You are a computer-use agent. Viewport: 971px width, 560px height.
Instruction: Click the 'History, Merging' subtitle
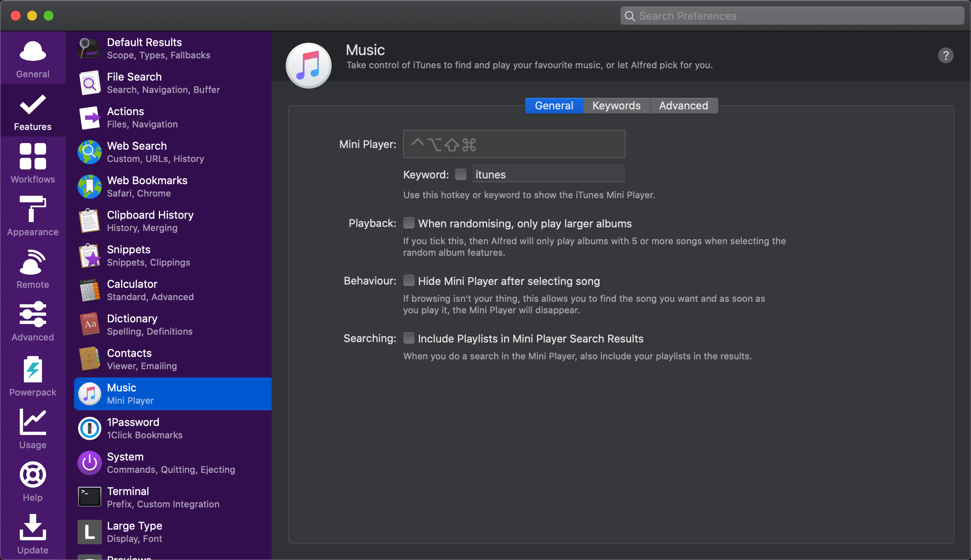point(142,228)
